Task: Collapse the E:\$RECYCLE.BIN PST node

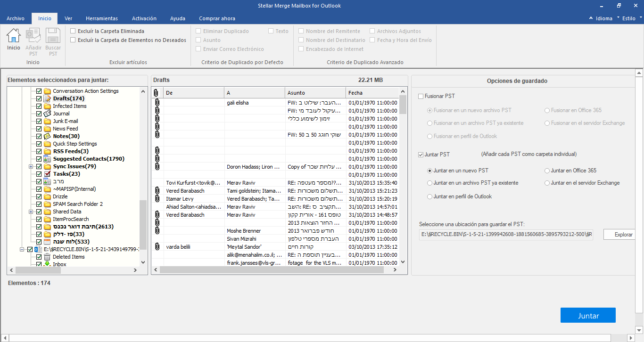Action: (22, 249)
